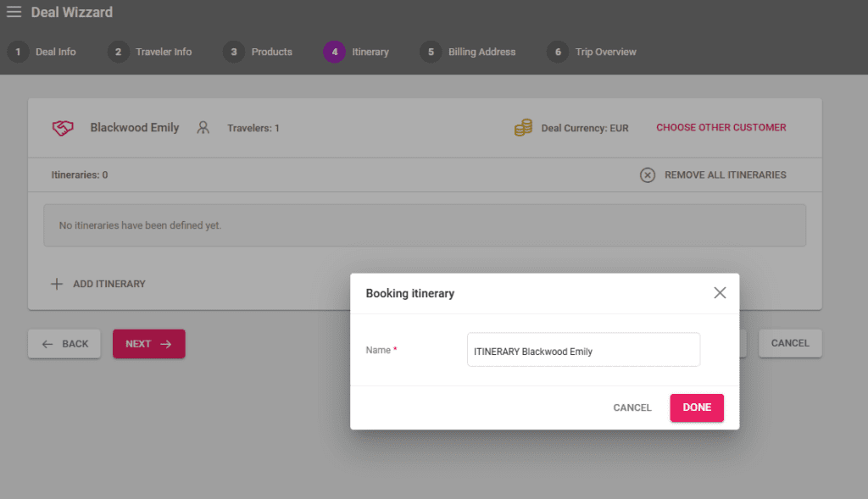
Task: Switch to step 3 Products
Action: pyautogui.click(x=258, y=52)
